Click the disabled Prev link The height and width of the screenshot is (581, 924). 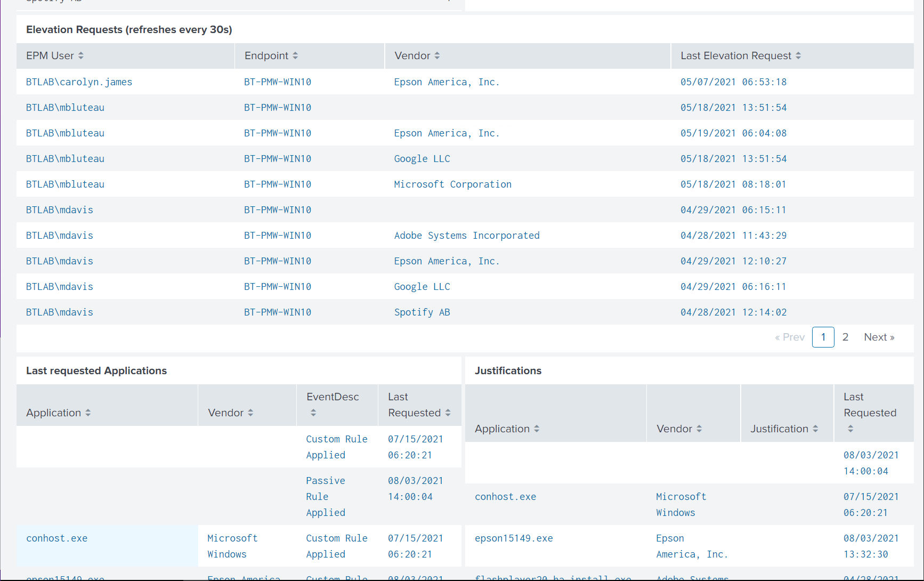tap(790, 337)
